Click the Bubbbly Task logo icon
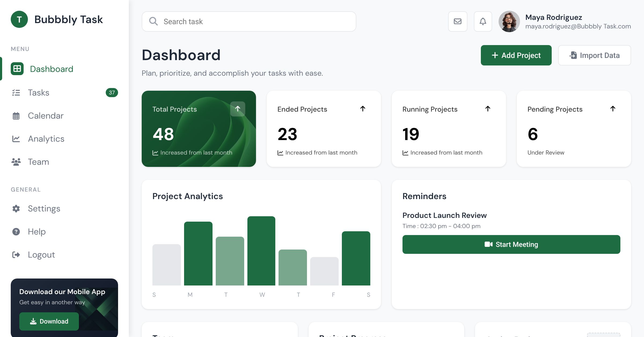The height and width of the screenshot is (337, 644). 19,19
